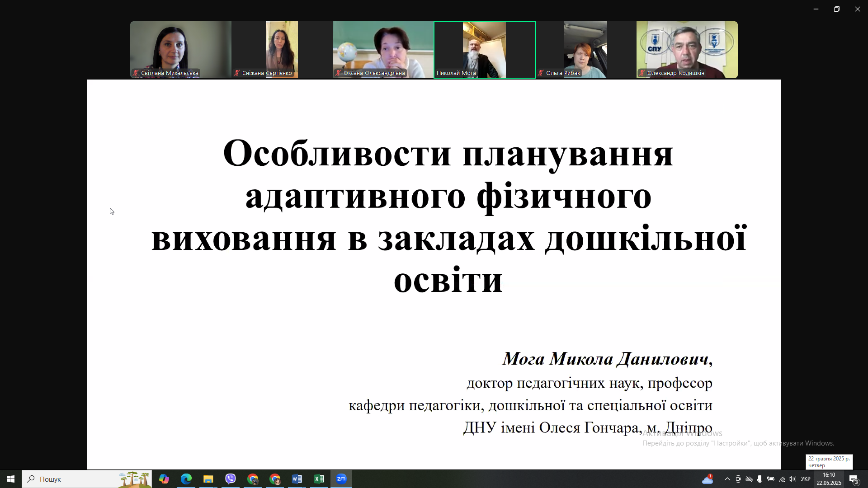
Task: Open File Explorer in taskbar
Action: (x=208, y=479)
